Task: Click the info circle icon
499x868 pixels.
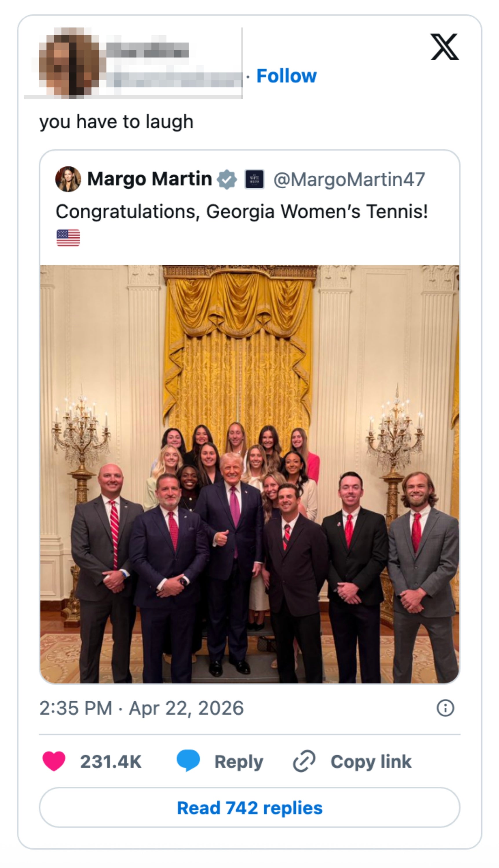Action: (445, 708)
